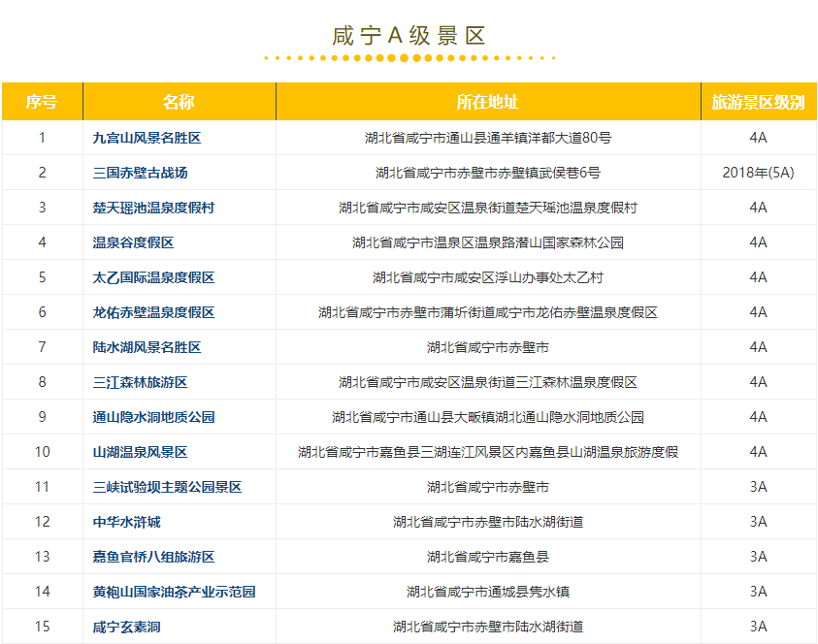Open the 黄袍山国家油茶产业示范园 link
The image size is (818, 644).
[174, 592]
